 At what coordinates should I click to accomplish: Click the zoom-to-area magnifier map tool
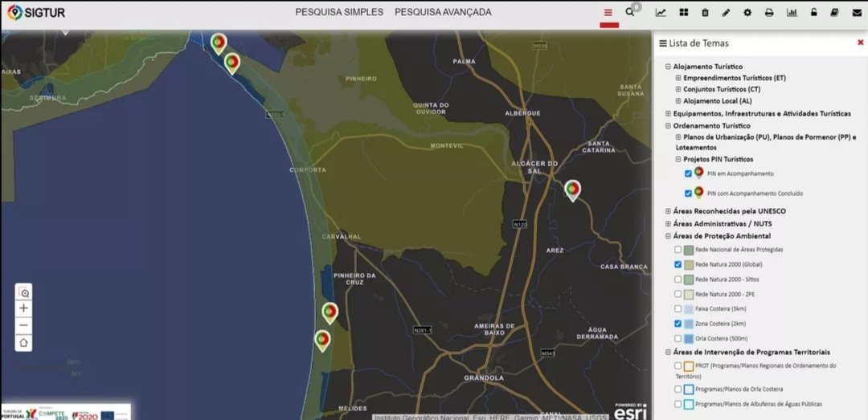[24, 292]
